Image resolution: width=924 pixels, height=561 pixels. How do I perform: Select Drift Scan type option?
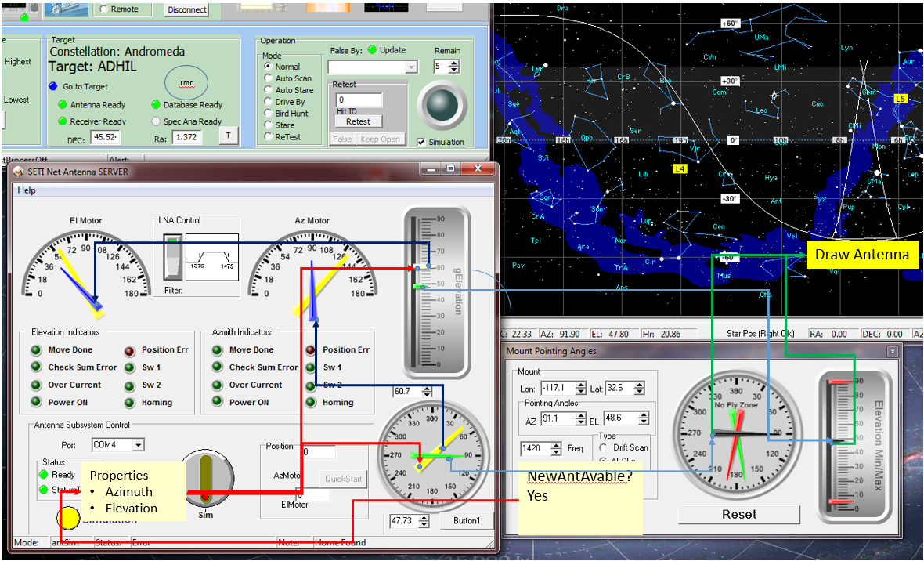click(x=603, y=447)
